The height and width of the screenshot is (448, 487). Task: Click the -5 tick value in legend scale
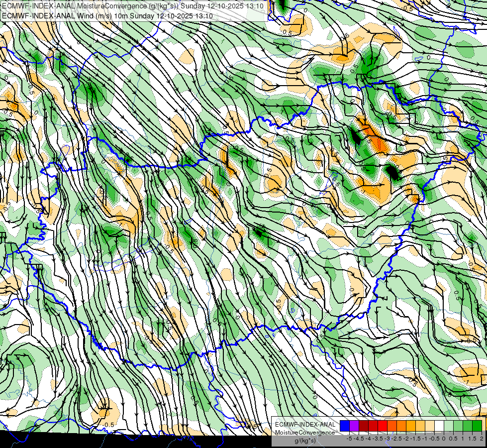click(x=349, y=439)
